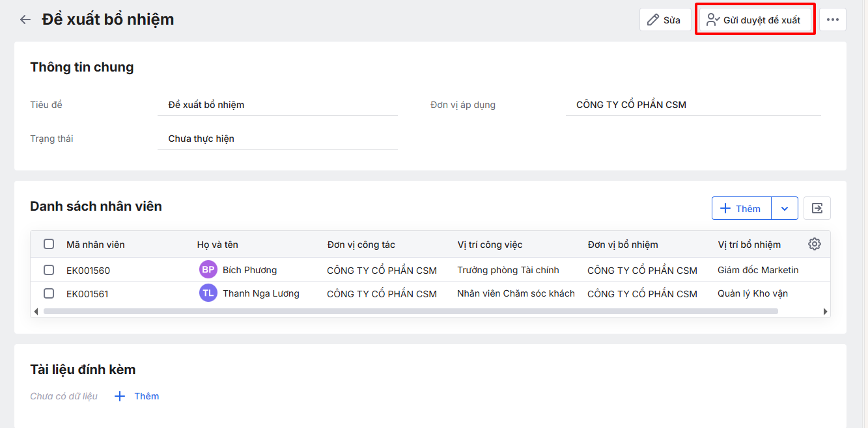Click the back arrow icon

25,20
